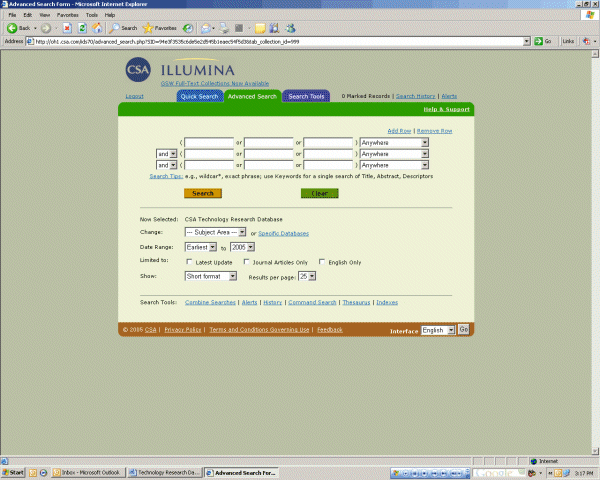Open second row 'and' operator dropdown
The image size is (600, 480).
pos(166,154)
